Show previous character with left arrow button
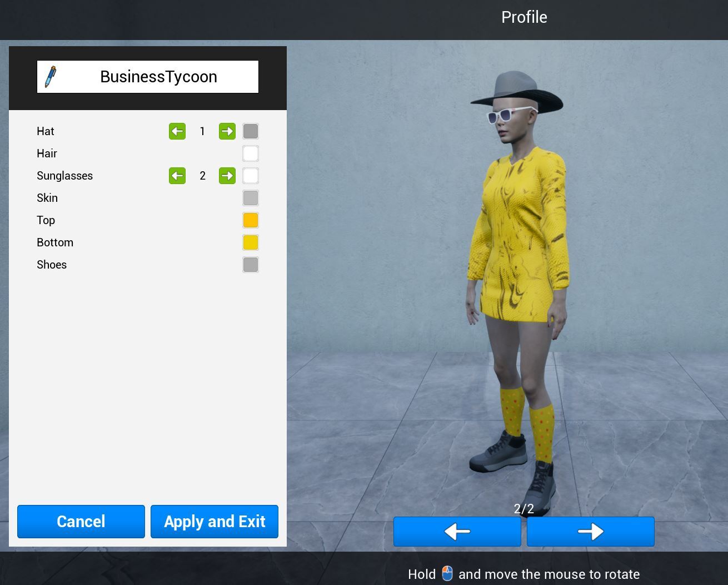 pos(457,532)
